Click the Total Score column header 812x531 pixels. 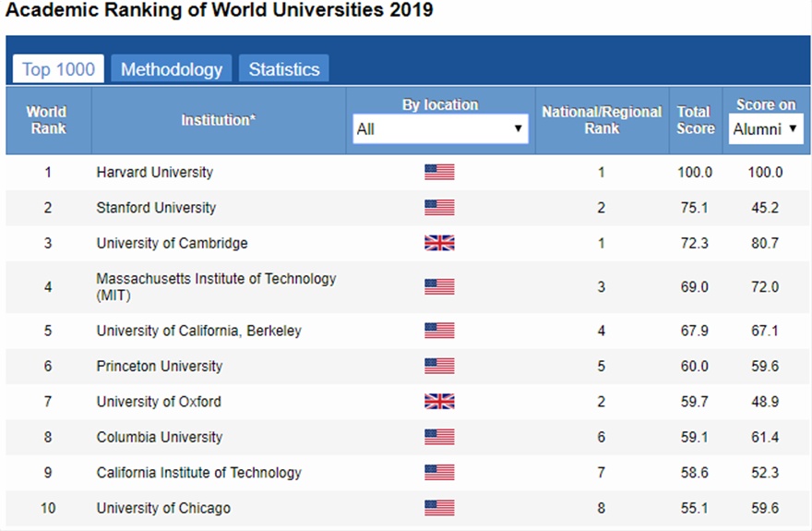695,120
